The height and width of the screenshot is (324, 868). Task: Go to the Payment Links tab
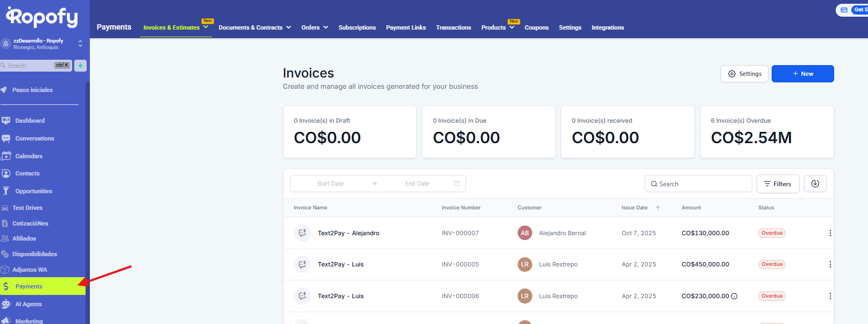point(406,27)
